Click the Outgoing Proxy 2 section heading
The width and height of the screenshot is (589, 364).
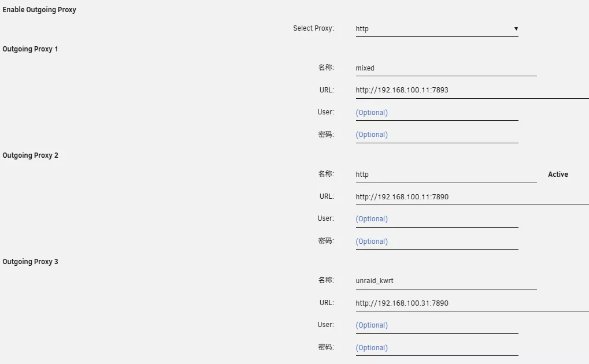(x=30, y=155)
